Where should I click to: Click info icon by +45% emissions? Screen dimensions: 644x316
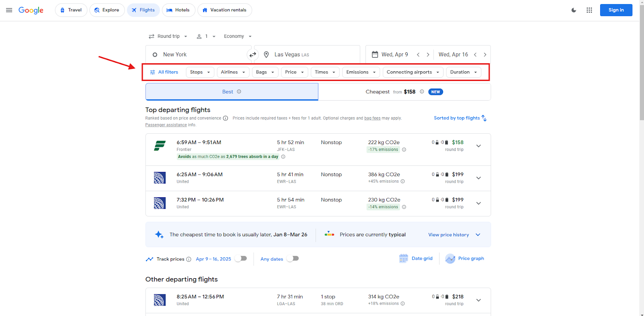pyautogui.click(x=403, y=182)
